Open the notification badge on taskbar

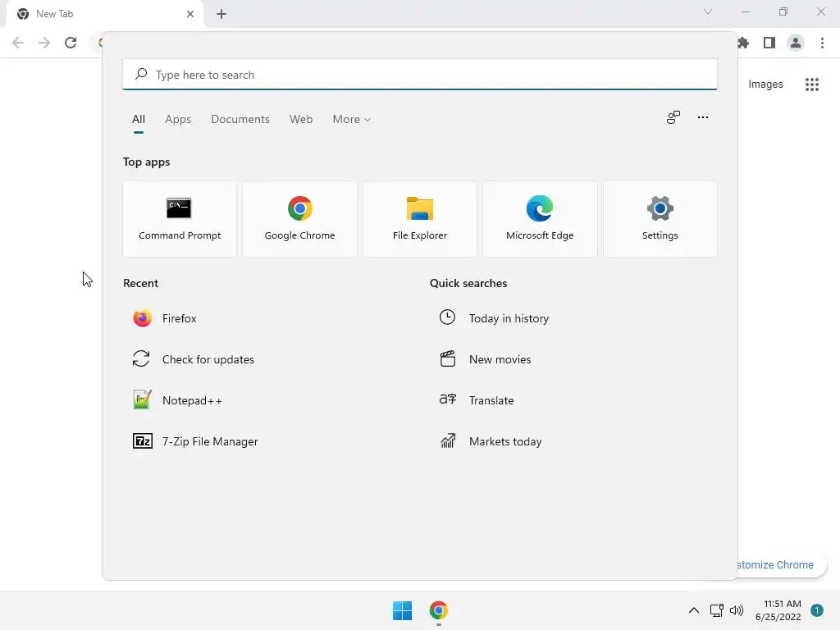click(817, 610)
